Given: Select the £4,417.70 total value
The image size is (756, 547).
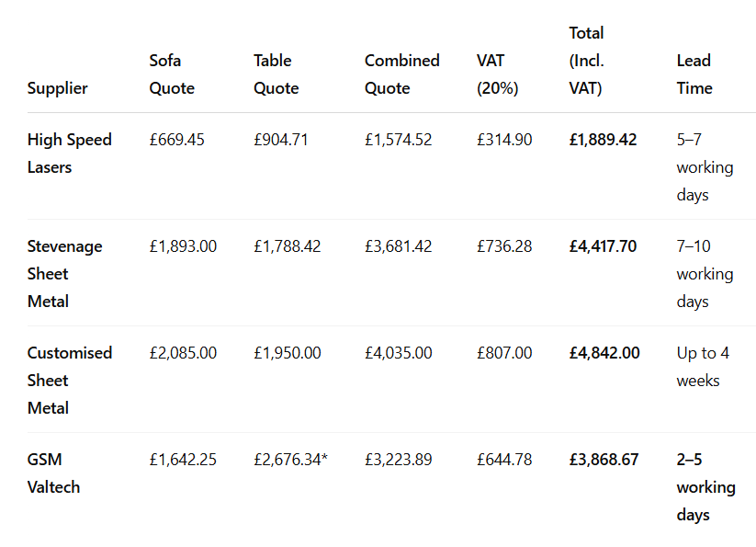Looking at the screenshot, I should 604,246.
